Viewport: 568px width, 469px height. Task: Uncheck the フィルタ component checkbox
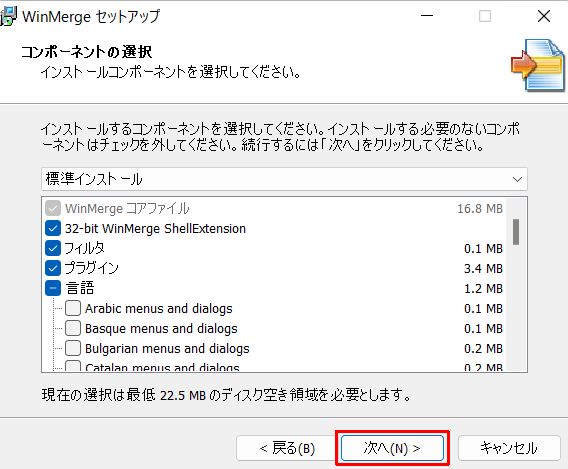click(53, 248)
